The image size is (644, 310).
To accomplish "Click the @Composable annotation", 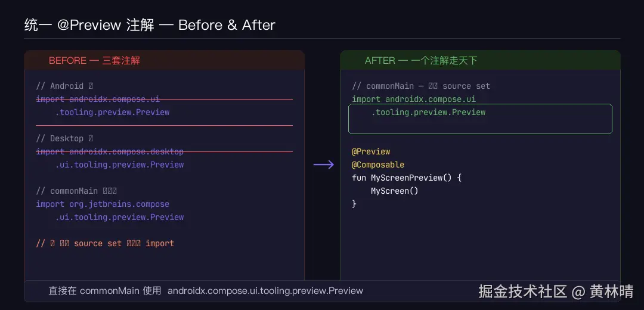I will point(378,165).
